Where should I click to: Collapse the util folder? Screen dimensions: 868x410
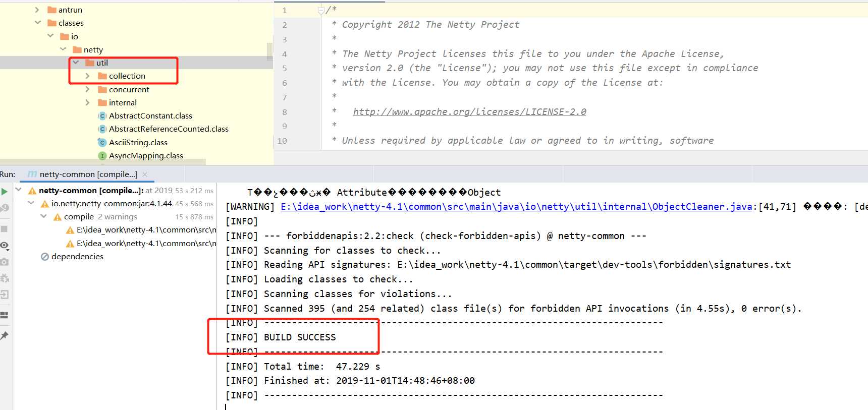tap(76, 63)
